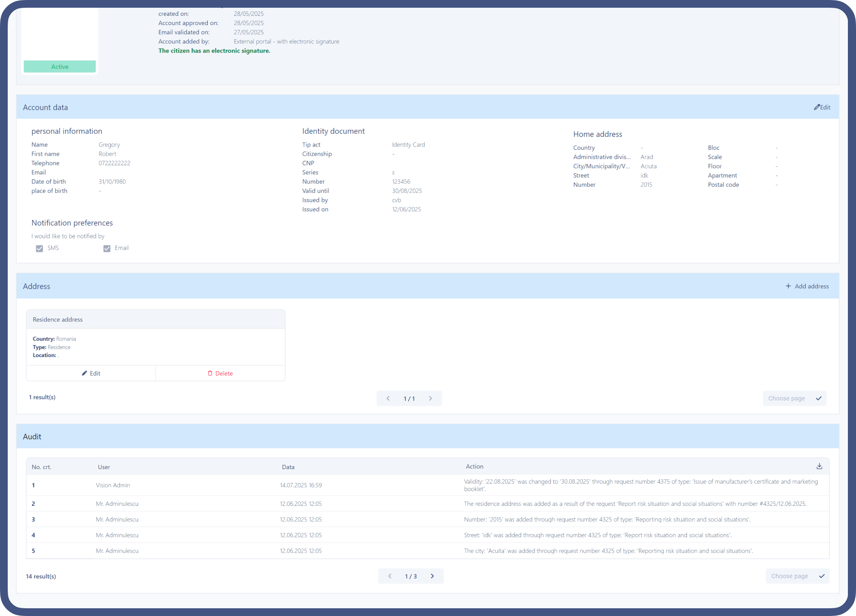Toggle SMS notification checkbox
Image resolution: width=856 pixels, height=616 pixels.
39,248
